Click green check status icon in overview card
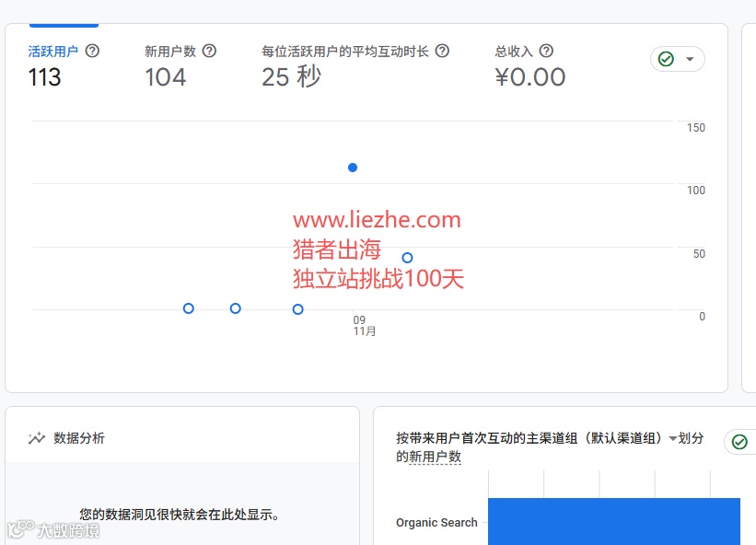Viewport: 756px width, 545px height. (x=666, y=59)
